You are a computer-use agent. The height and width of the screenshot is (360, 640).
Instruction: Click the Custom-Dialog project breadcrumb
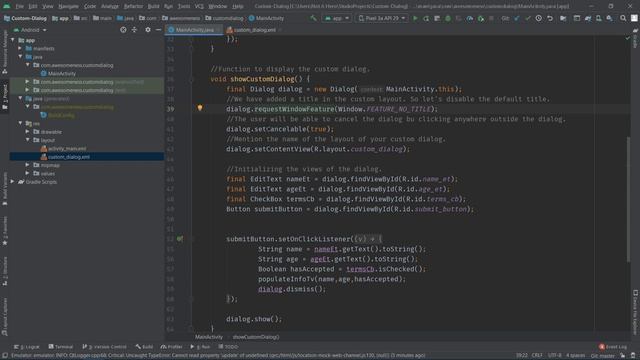pyautogui.click(x=25, y=18)
